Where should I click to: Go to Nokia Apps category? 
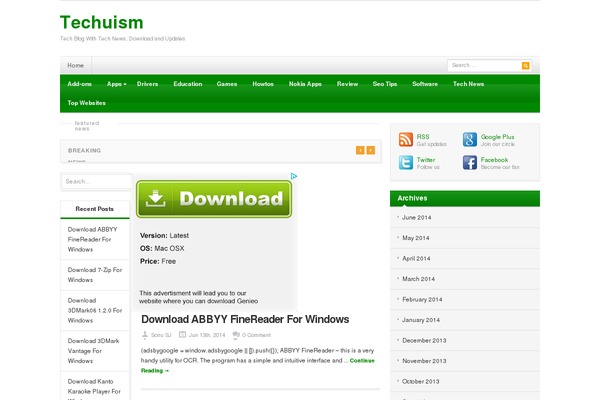[x=305, y=84]
